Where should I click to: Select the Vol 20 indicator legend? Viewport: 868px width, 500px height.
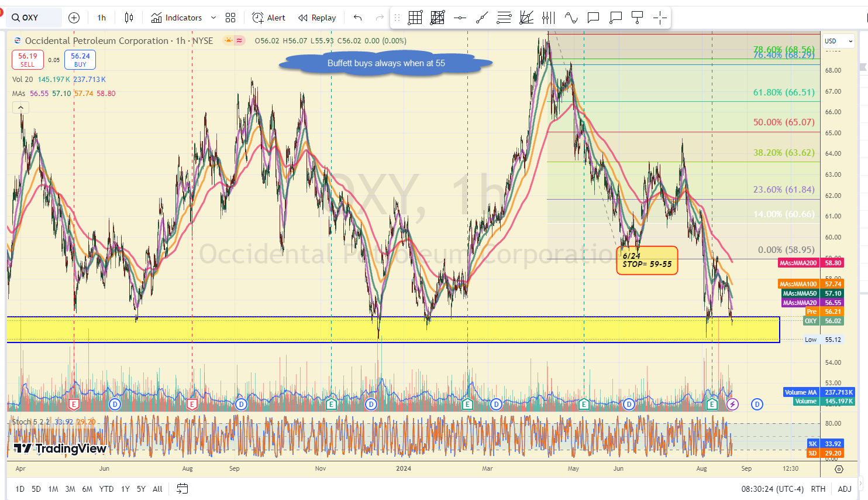tap(59, 80)
